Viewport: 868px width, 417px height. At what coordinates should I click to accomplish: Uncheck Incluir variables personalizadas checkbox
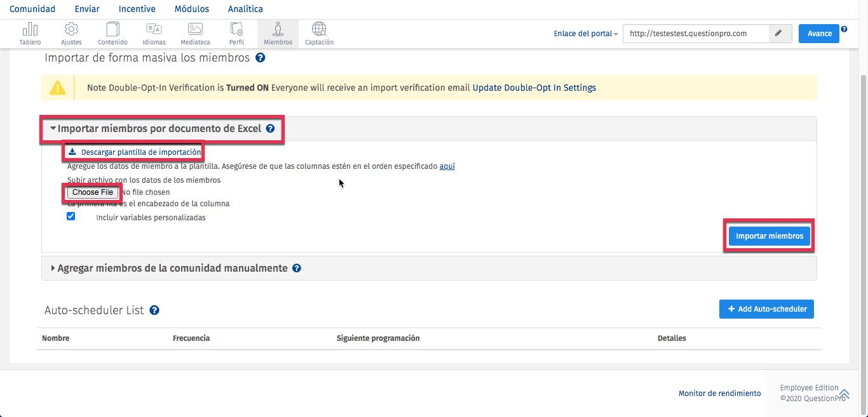point(71,216)
